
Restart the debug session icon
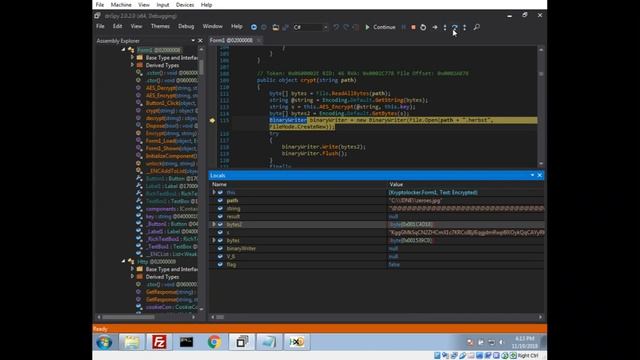pos(423,27)
